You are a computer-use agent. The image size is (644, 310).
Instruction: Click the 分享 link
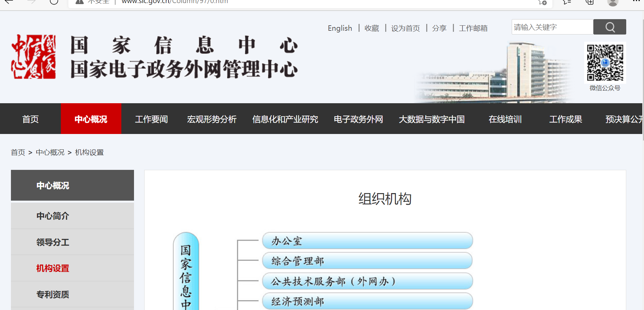point(439,28)
